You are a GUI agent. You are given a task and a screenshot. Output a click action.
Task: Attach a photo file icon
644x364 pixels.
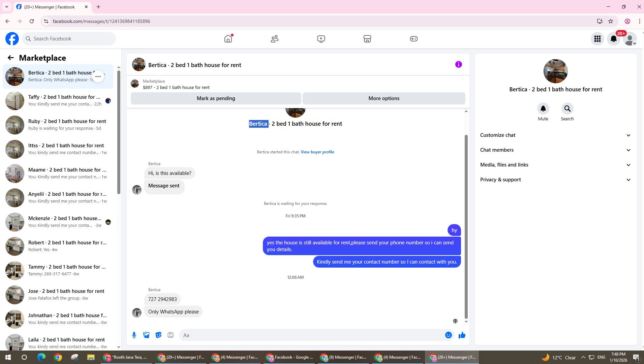[x=146, y=335]
